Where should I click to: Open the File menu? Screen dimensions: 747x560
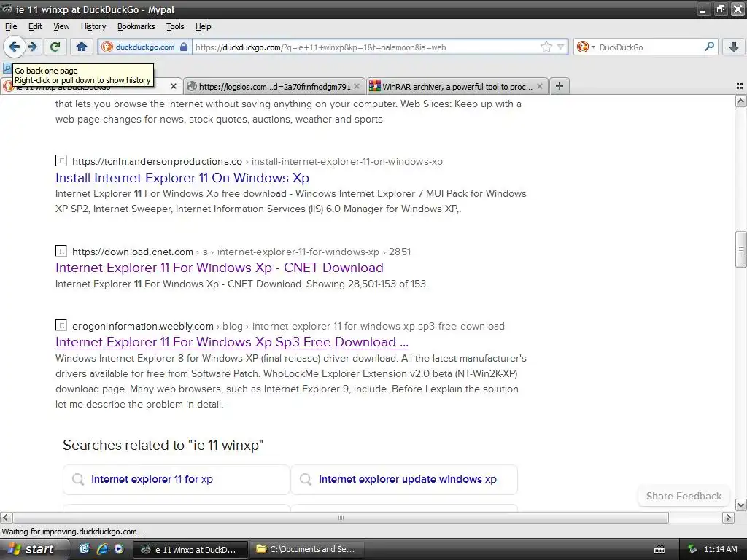click(11, 26)
